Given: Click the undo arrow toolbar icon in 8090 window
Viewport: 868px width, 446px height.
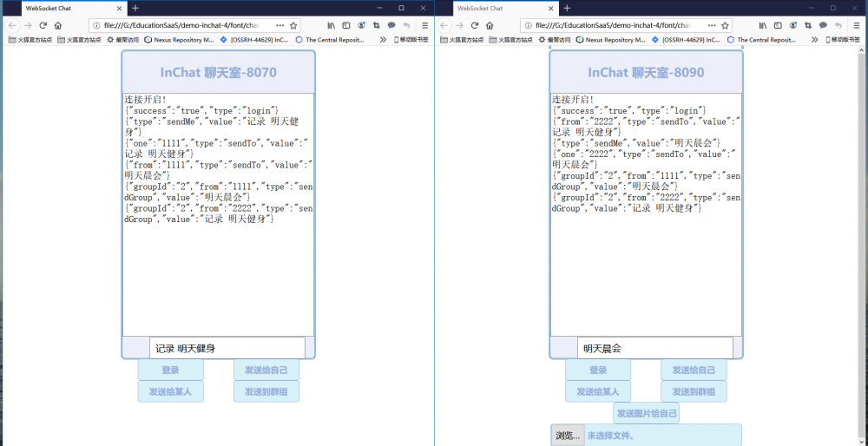Looking at the screenshot, I should [x=838, y=25].
